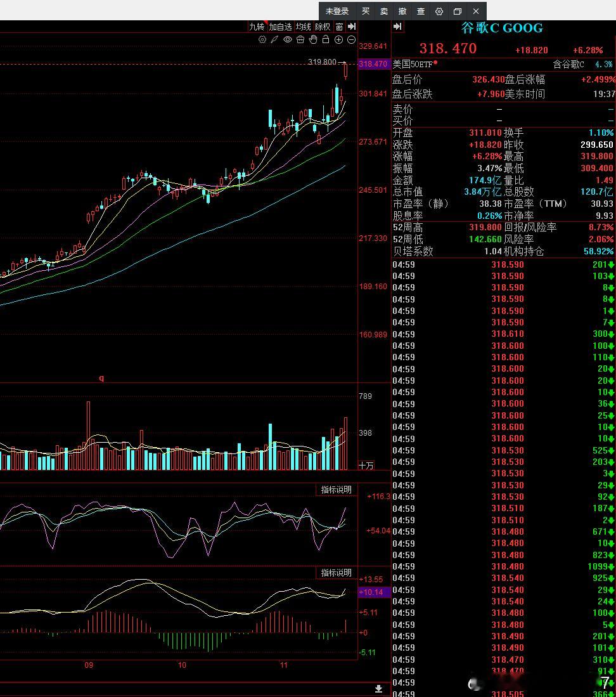Screen dimensions: 616x697
Task: Click the 股息率 0.26% value
Action: (489, 216)
